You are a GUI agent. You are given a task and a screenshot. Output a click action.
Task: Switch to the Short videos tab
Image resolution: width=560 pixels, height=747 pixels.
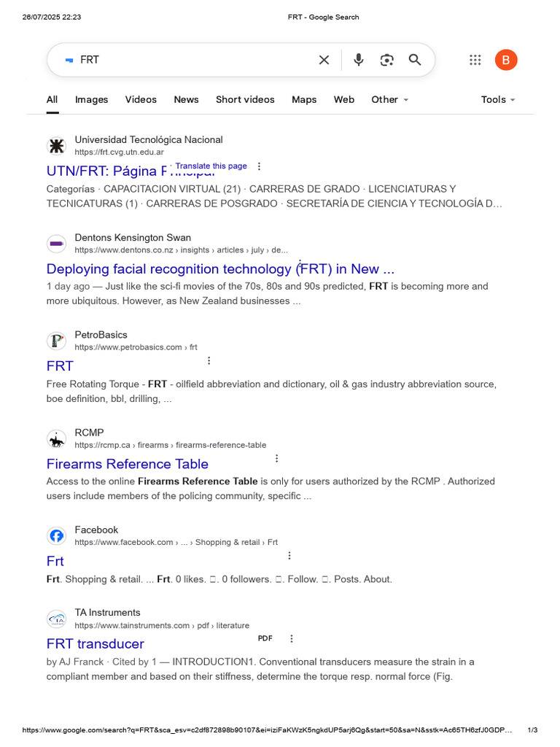click(x=245, y=99)
